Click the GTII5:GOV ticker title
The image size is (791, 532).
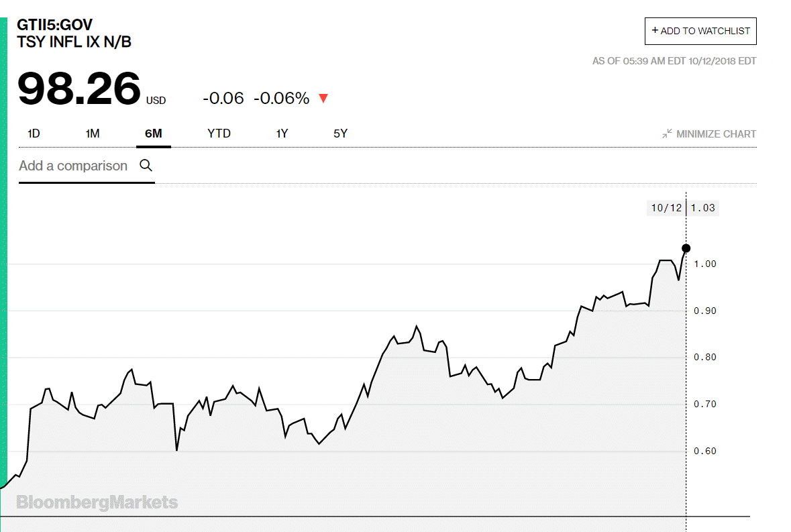[x=54, y=26]
